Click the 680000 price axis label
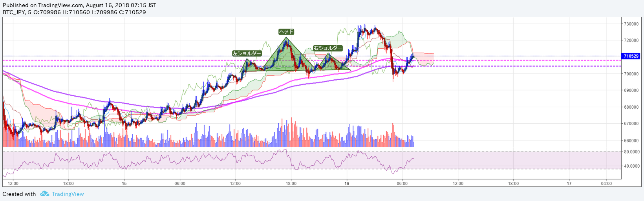The image size is (644, 201). (631, 107)
